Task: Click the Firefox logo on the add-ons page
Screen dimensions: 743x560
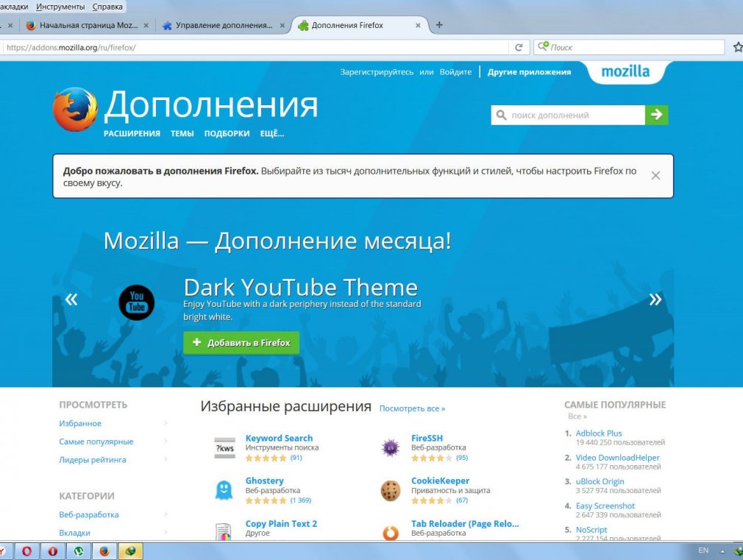Action: click(75, 109)
